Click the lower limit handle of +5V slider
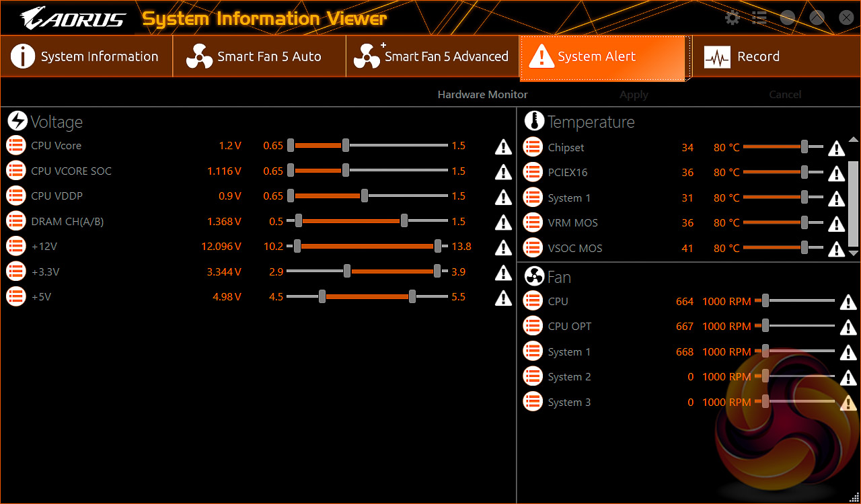This screenshot has width=861, height=504. click(x=322, y=297)
